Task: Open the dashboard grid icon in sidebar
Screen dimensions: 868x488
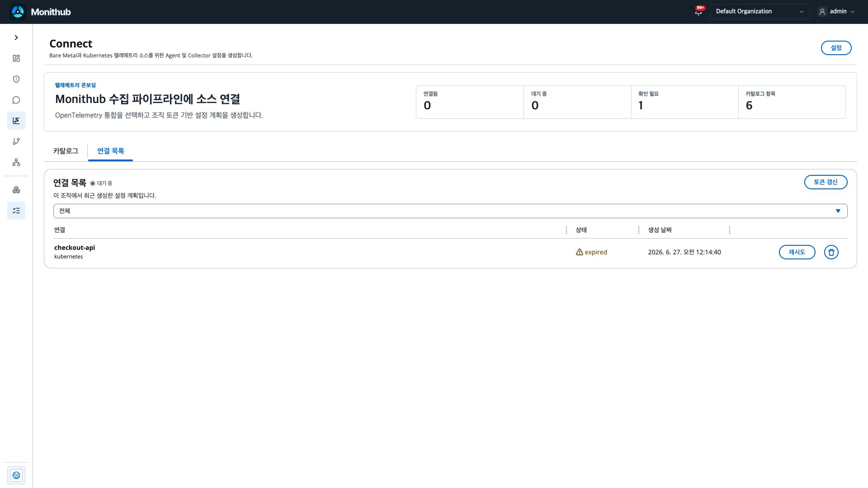Action: (16, 58)
